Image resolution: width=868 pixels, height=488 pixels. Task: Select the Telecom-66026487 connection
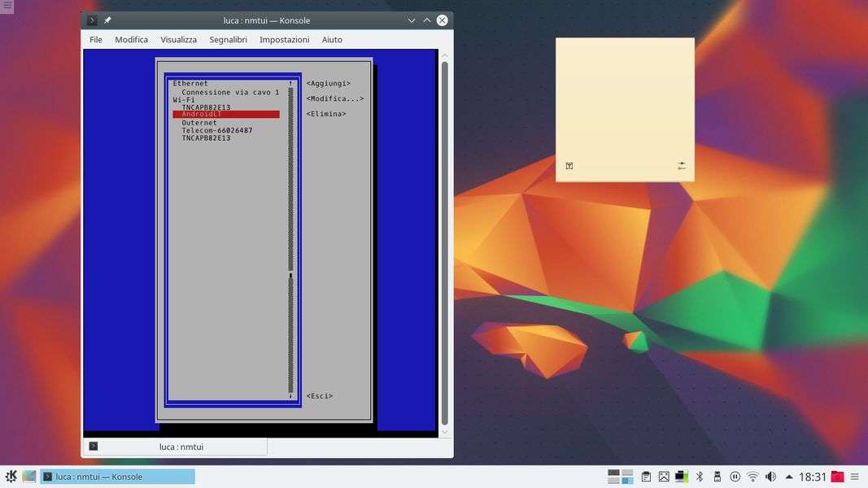tap(216, 130)
